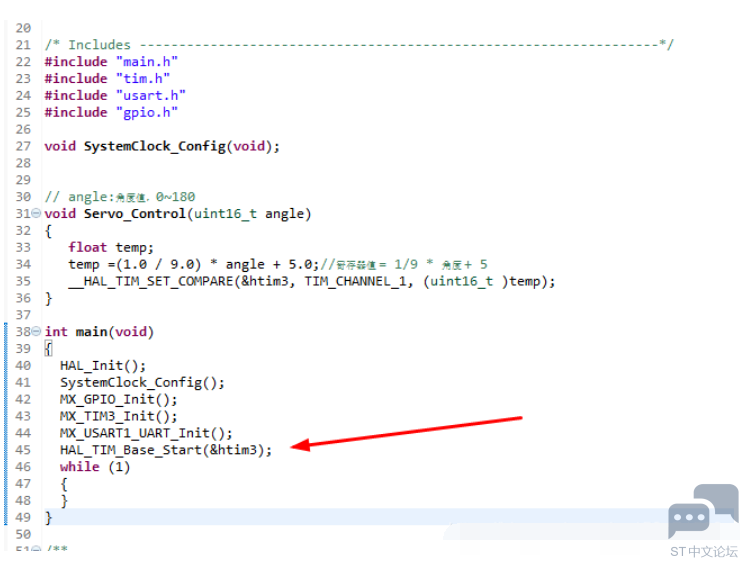The width and height of the screenshot is (747, 567).
Task: Click the line '#include "gpio.h"'
Action: tap(111, 112)
